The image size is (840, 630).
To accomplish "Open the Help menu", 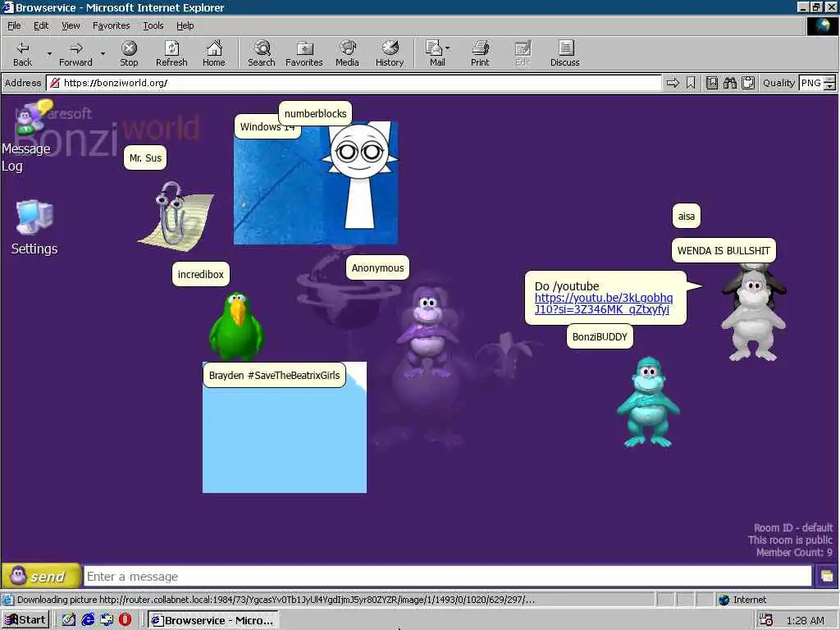I will 185,25.
